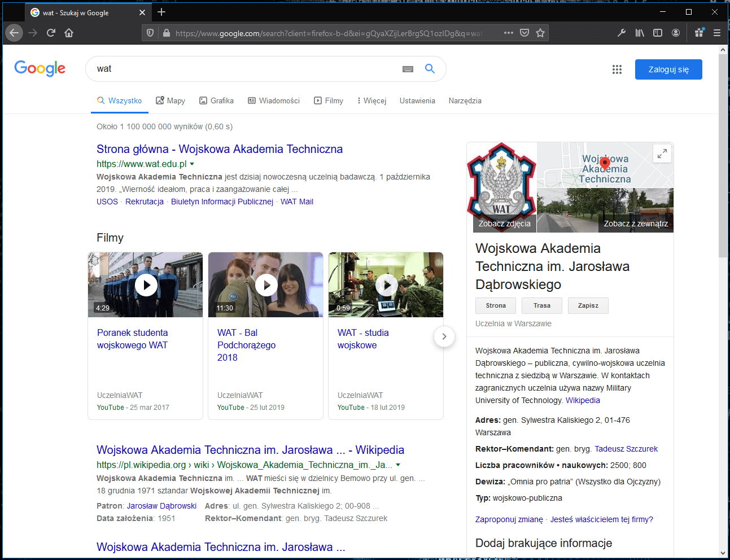
Task: Open the Wikipedia link in the knowledge panel
Action: (x=582, y=400)
